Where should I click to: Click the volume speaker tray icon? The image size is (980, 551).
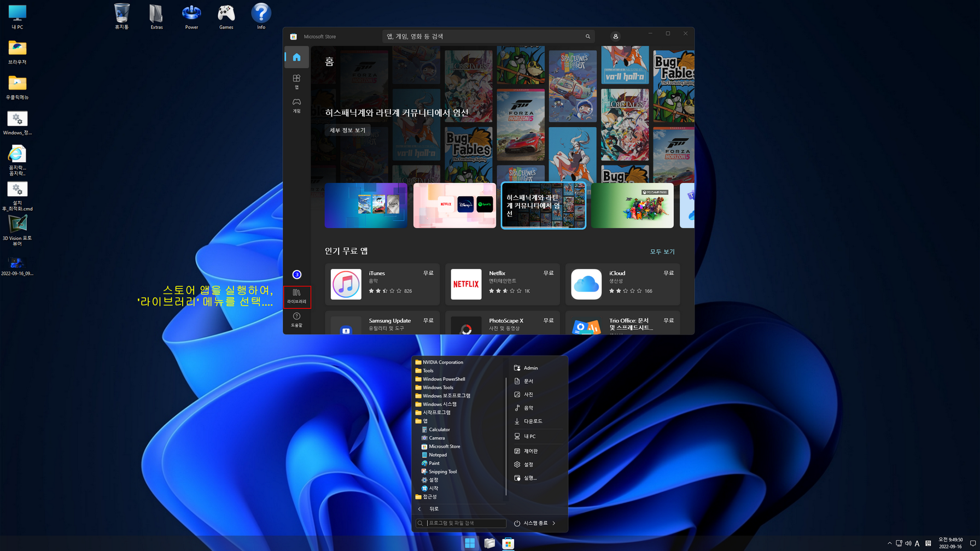point(908,543)
